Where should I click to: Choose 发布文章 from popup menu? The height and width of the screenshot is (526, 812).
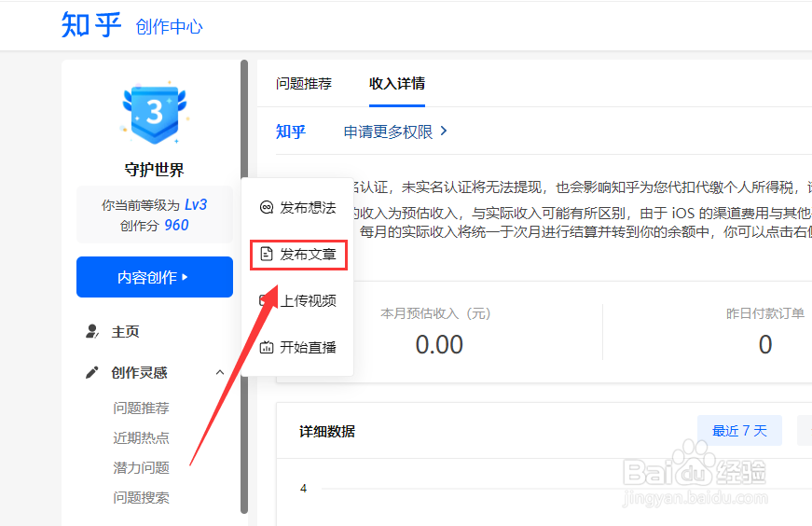pos(299,255)
